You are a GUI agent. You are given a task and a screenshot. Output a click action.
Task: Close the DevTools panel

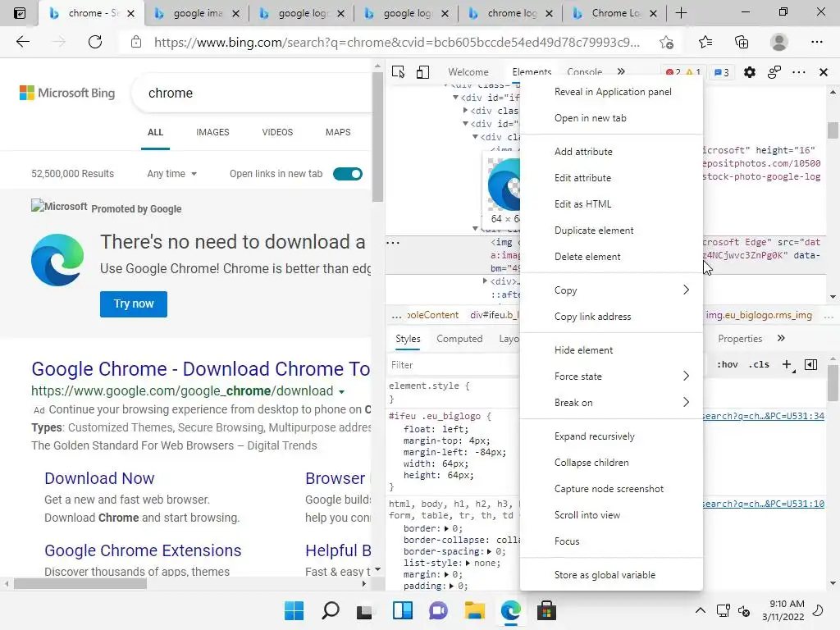click(824, 72)
